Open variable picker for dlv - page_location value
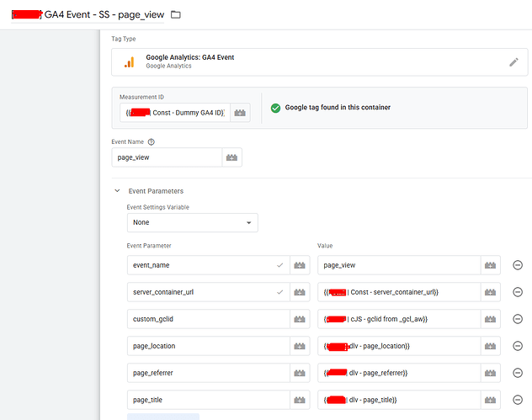Viewport: 532px width, 420px height. tap(490, 346)
